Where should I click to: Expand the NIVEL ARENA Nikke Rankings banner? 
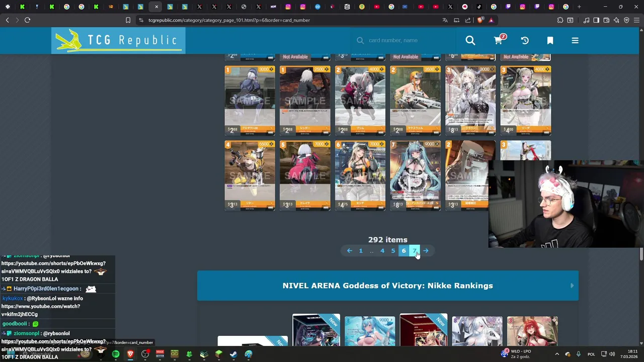(x=387, y=286)
